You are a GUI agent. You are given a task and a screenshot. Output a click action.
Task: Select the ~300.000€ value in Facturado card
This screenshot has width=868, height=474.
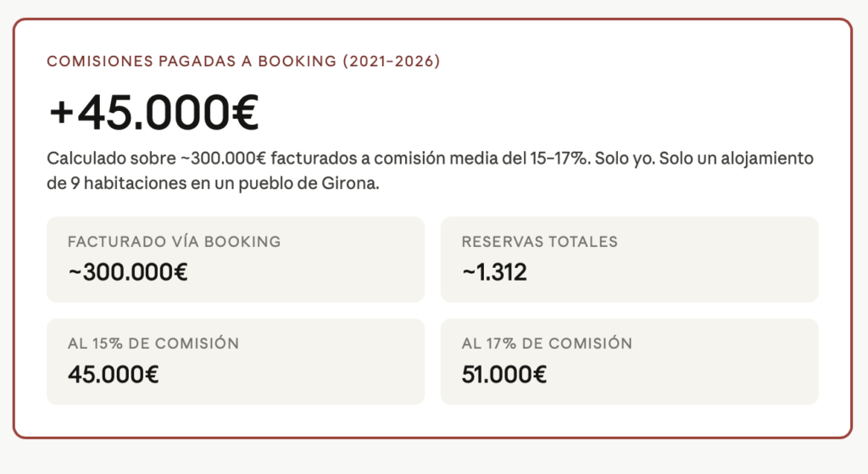tap(127, 272)
